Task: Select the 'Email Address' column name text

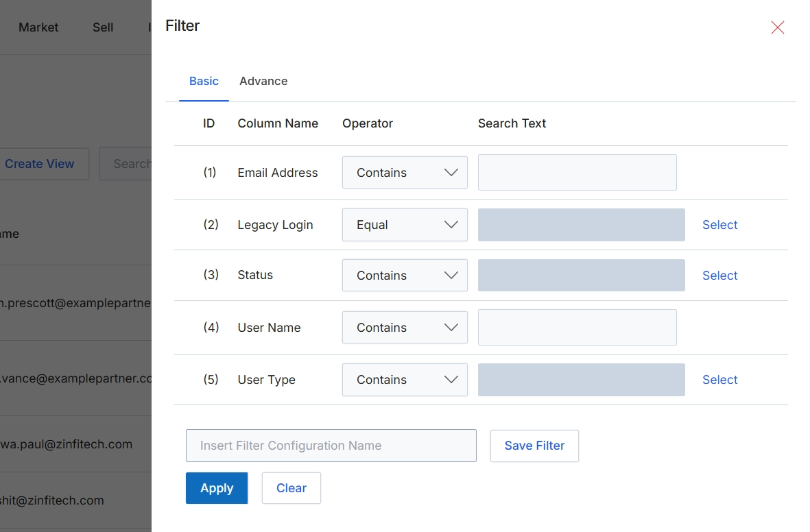Action: click(x=277, y=173)
